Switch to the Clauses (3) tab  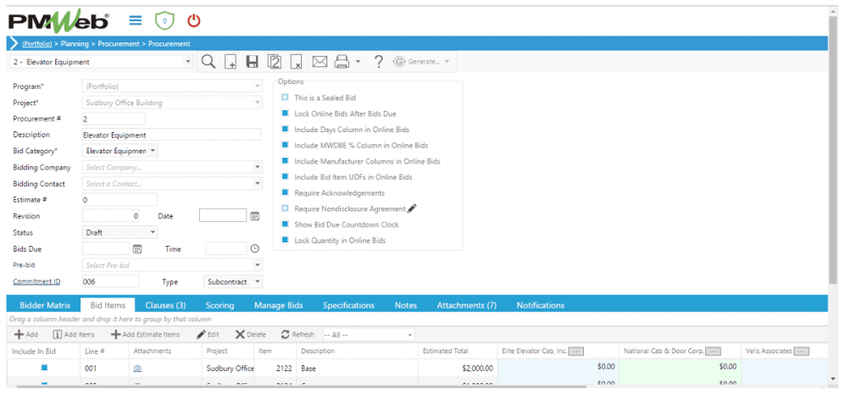pyautogui.click(x=165, y=305)
